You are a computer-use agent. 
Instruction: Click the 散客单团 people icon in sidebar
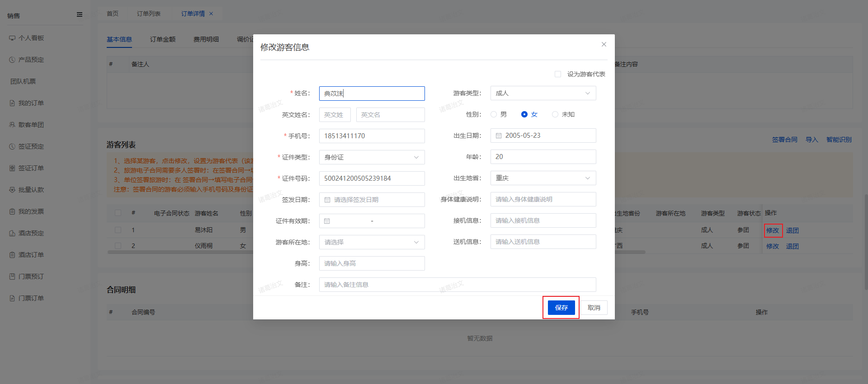pyautogui.click(x=12, y=125)
